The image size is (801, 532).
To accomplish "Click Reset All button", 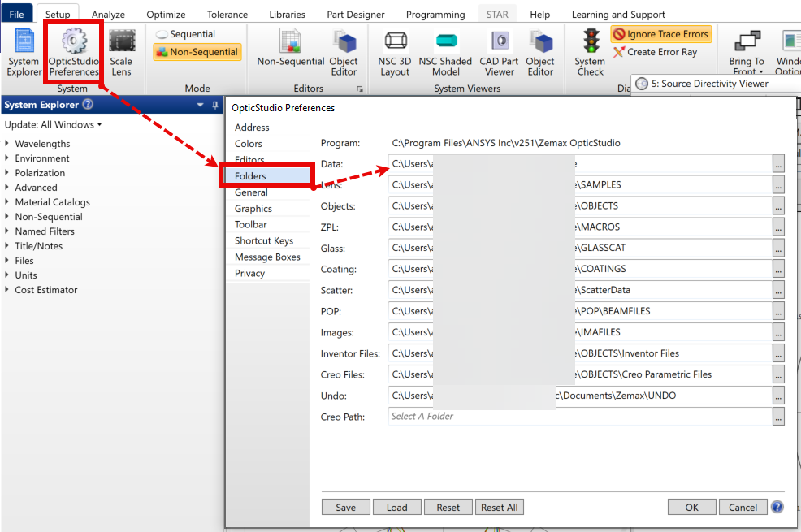I will click(x=500, y=508).
